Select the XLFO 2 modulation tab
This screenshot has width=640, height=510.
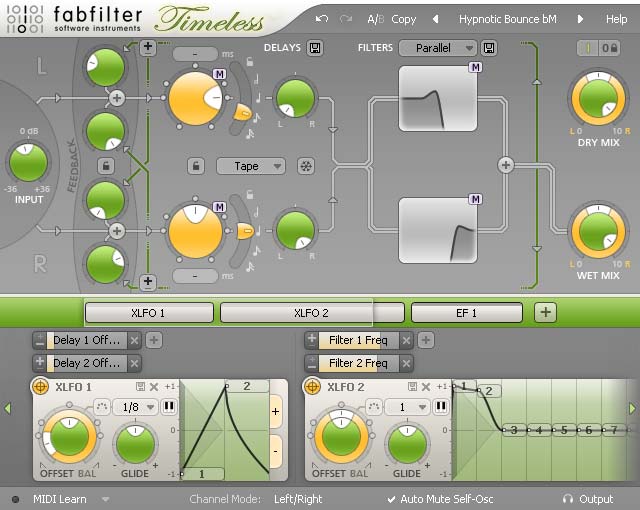click(x=312, y=313)
